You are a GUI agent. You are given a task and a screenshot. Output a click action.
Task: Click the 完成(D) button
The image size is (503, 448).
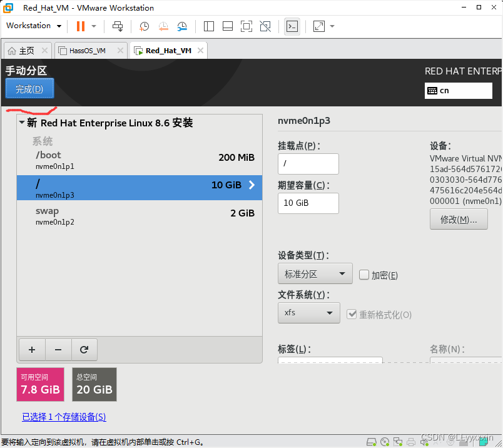point(29,89)
